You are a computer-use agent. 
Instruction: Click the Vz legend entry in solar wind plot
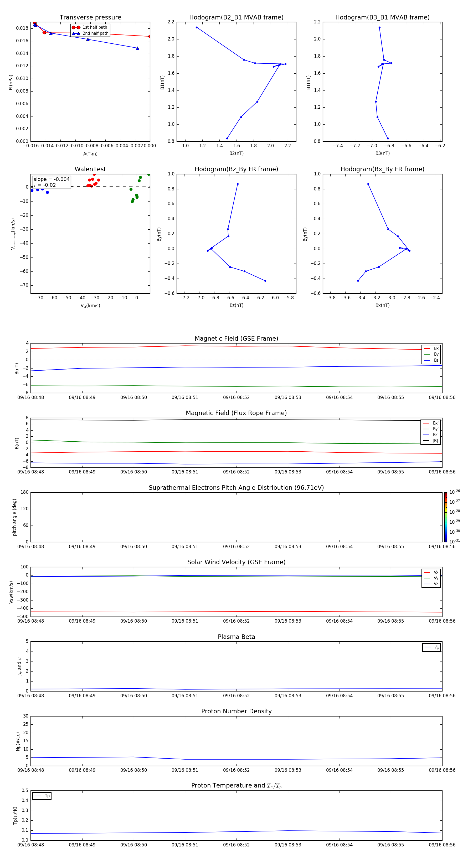(431, 584)
